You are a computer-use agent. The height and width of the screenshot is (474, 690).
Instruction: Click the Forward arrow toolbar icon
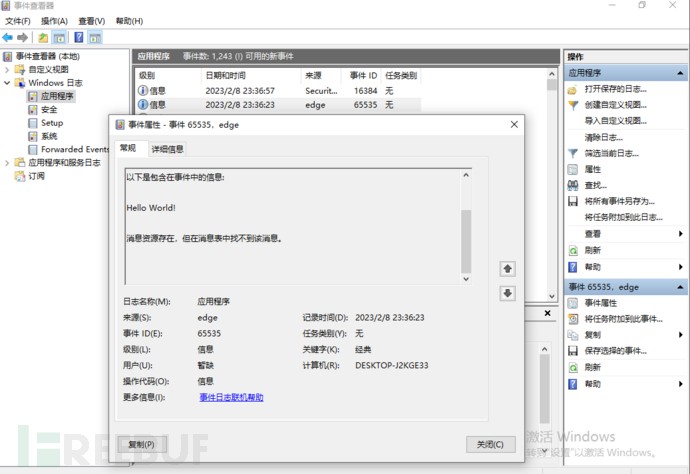pos(22,38)
